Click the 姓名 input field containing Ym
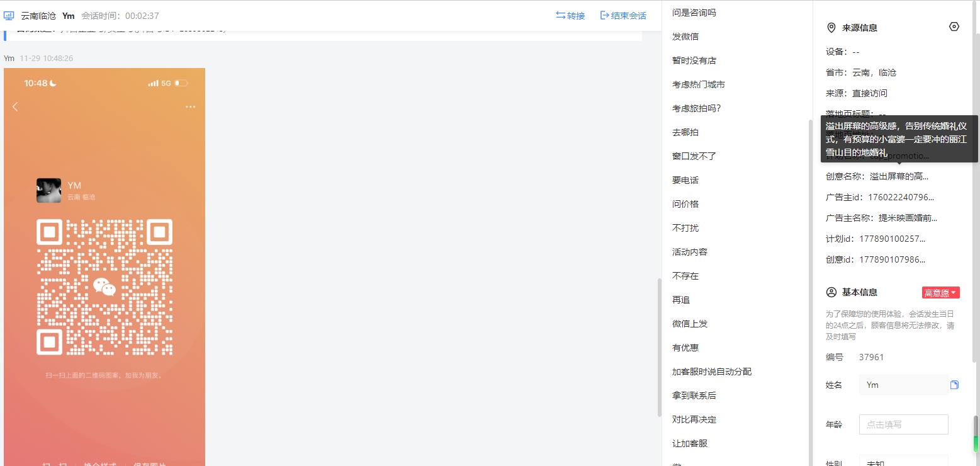The height and width of the screenshot is (466, 980). pyautogui.click(x=903, y=385)
